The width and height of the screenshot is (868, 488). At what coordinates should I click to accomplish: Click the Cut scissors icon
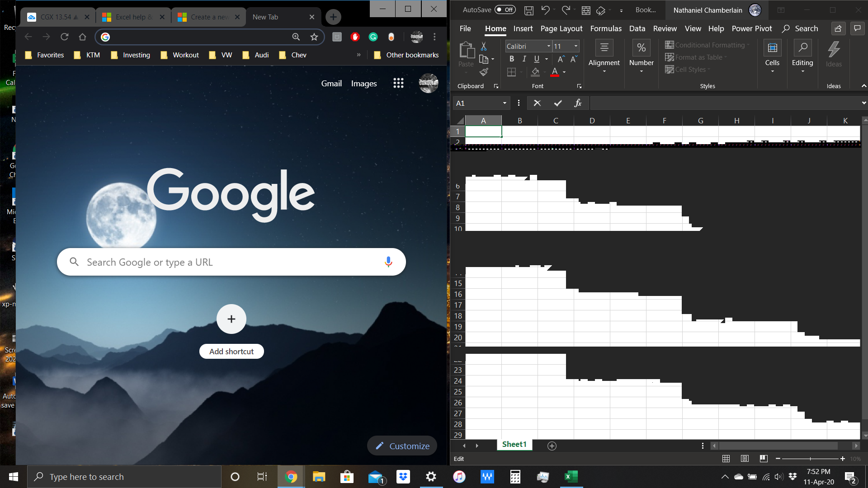pos(484,46)
